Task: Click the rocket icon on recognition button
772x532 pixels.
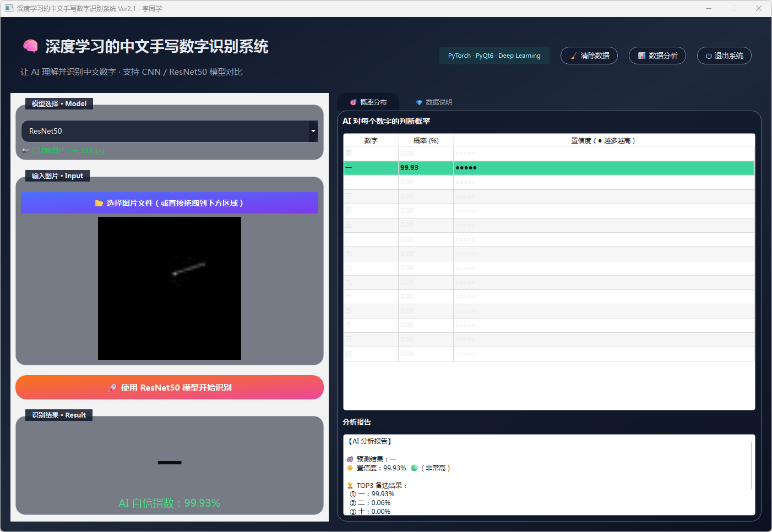Action: tap(113, 387)
